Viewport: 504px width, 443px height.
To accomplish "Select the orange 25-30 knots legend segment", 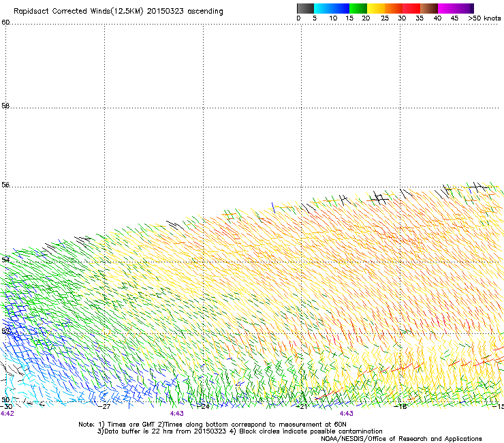I will [394, 8].
